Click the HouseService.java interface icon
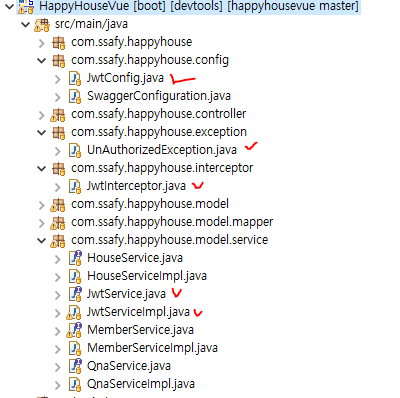 click(75, 258)
